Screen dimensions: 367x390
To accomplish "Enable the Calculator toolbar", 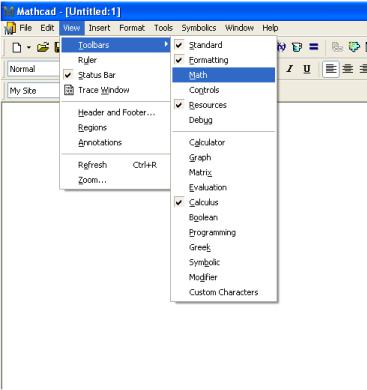I will (x=224, y=142).
